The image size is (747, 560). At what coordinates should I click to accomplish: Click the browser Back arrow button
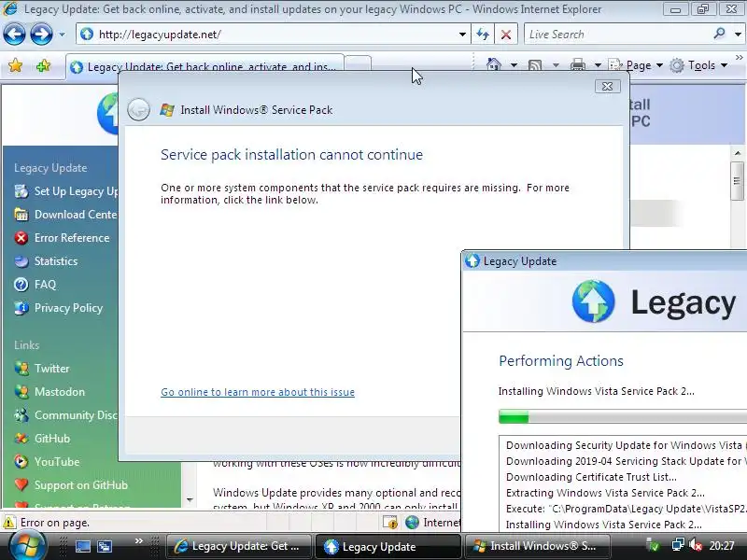[x=14, y=35]
